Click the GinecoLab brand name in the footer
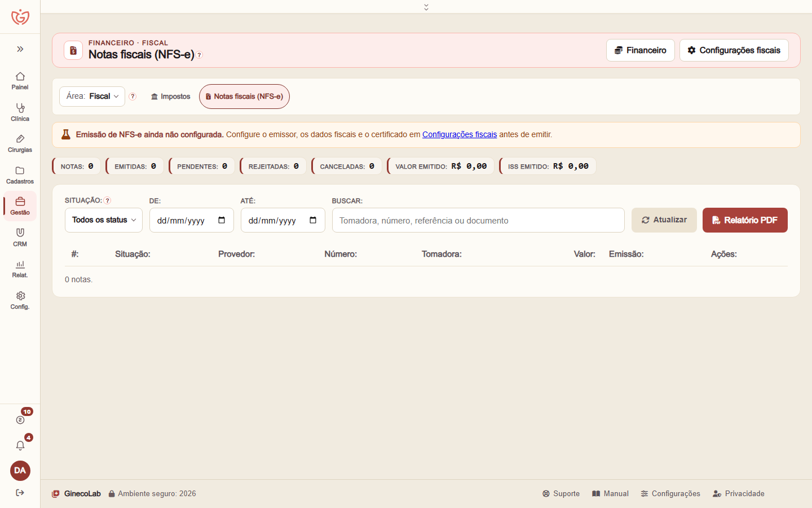This screenshot has width=812, height=508. (x=82, y=494)
